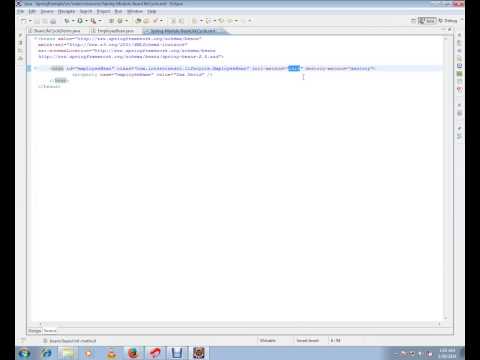
Task: Select the Spring-Module XML editor tab
Action: click(x=183, y=31)
